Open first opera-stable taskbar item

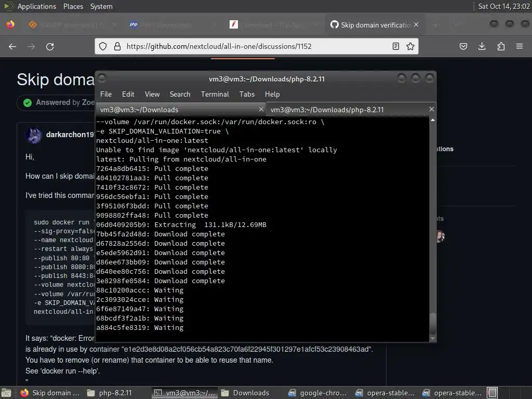385,393
